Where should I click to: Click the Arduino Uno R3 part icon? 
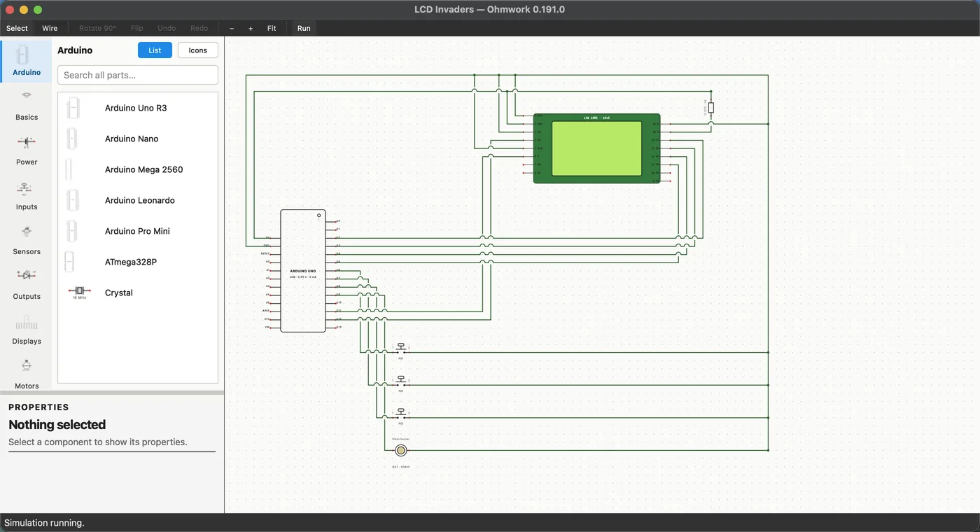tap(73, 108)
